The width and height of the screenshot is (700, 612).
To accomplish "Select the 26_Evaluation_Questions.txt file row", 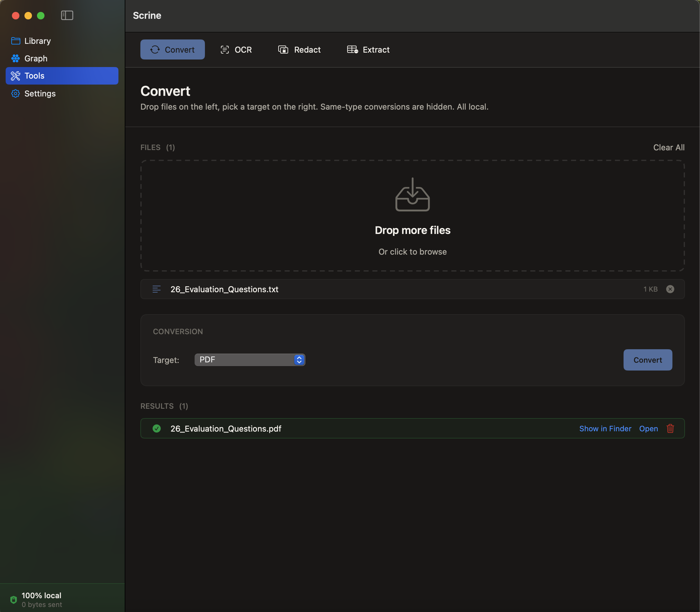I will (412, 289).
